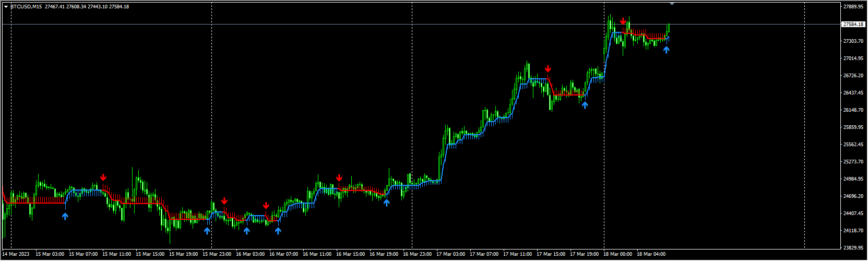Viewport: 868px width, 261px height.
Task: Select the red sell arrow above 15 Mar 07:00 candles
Action: point(103,177)
